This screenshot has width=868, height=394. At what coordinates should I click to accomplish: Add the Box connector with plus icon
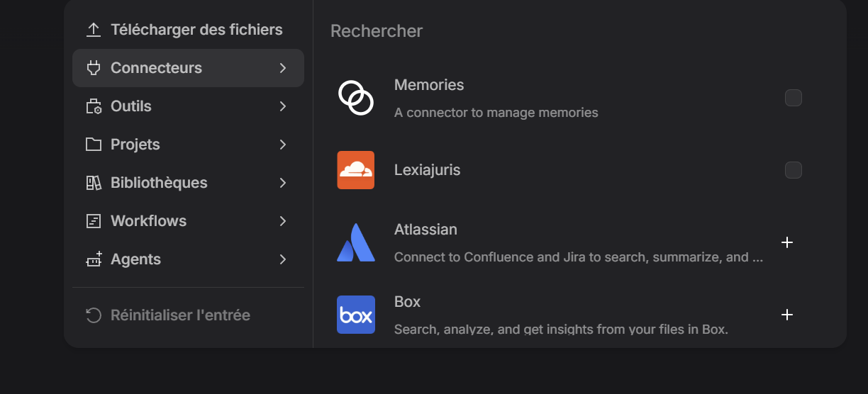click(x=786, y=315)
